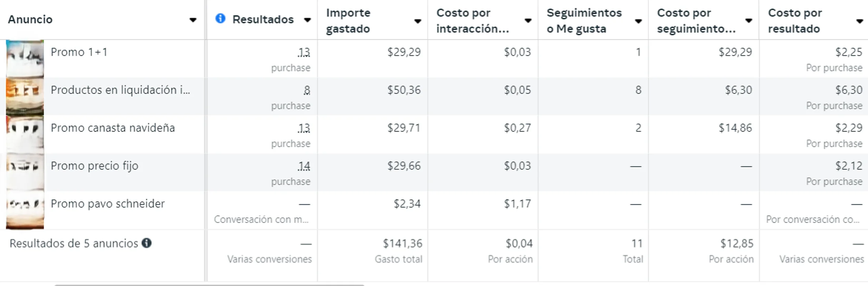Open the Promo pavo schneider ad
Screen dimensions: 868x286
pyautogui.click(x=108, y=203)
